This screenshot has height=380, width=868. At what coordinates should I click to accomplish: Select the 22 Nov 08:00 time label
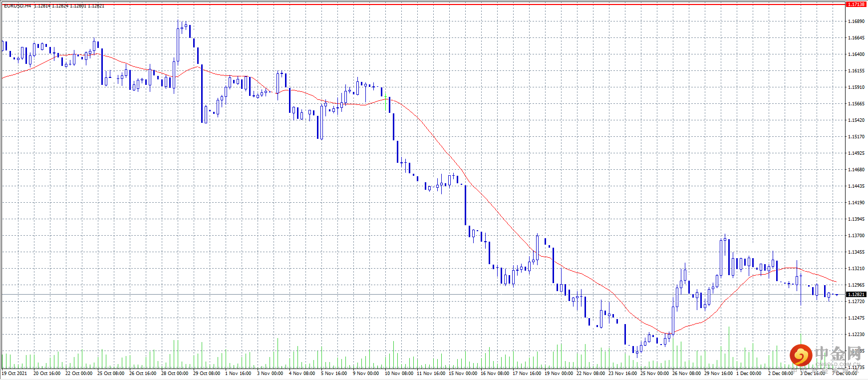click(x=591, y=374)
